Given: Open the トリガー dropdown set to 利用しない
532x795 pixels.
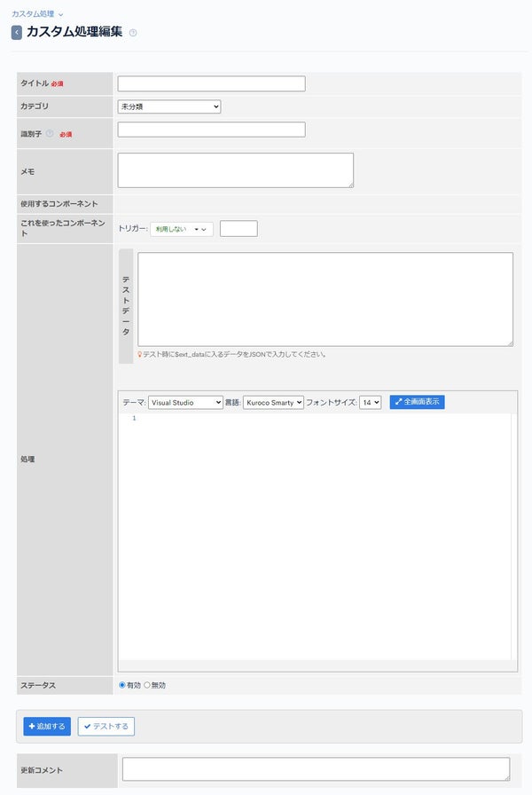Looking at the screenshot, I should pos(182,229).
